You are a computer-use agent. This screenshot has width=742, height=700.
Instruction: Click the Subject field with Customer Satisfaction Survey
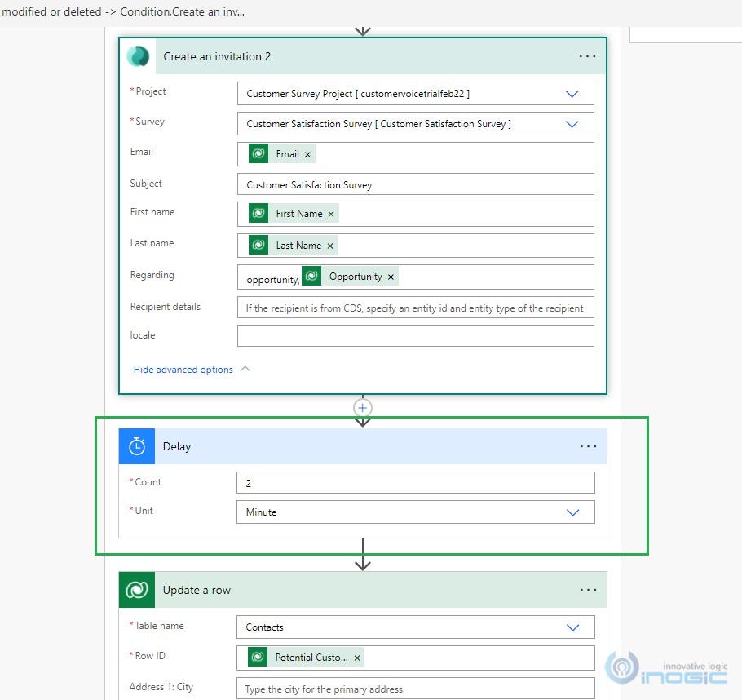[x=416, y=184]
